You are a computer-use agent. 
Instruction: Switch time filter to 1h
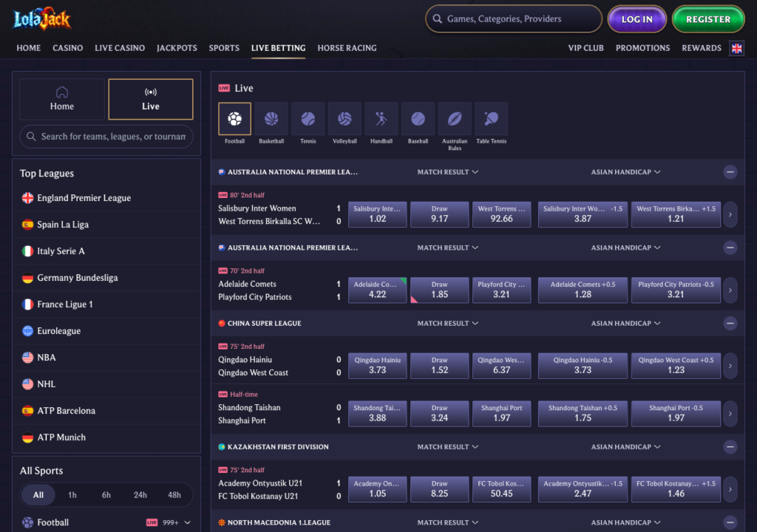72,495
